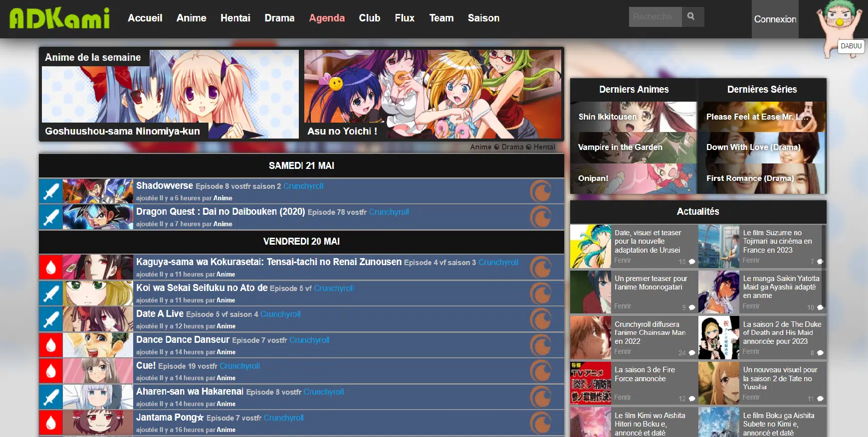Open Vampire in the Garden entry

pyautogui.click(x=634, y=147)
